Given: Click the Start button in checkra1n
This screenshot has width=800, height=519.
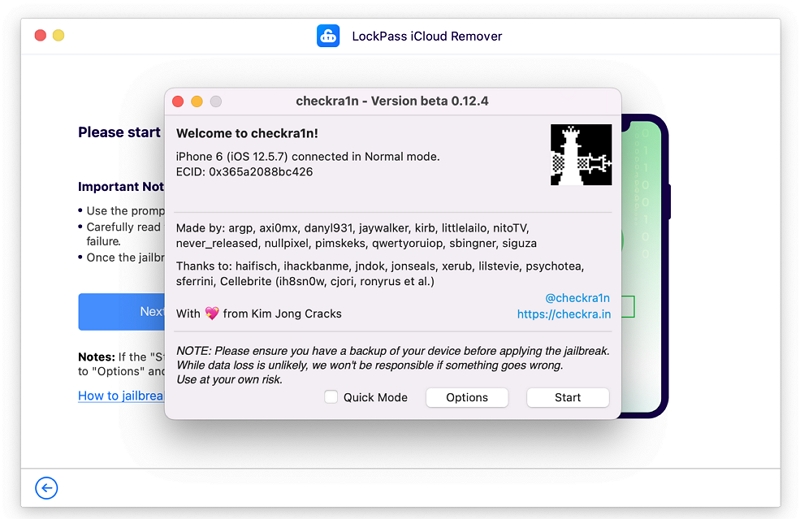Looking at the screenshot, I should point(567,398).
